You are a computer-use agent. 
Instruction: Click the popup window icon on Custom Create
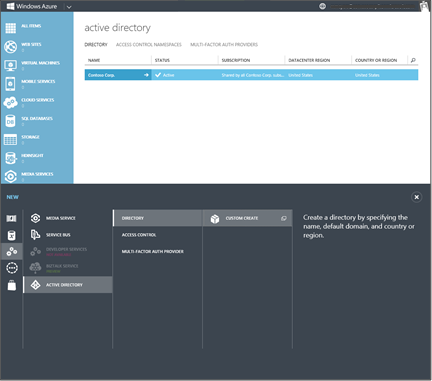pos(284,218)
